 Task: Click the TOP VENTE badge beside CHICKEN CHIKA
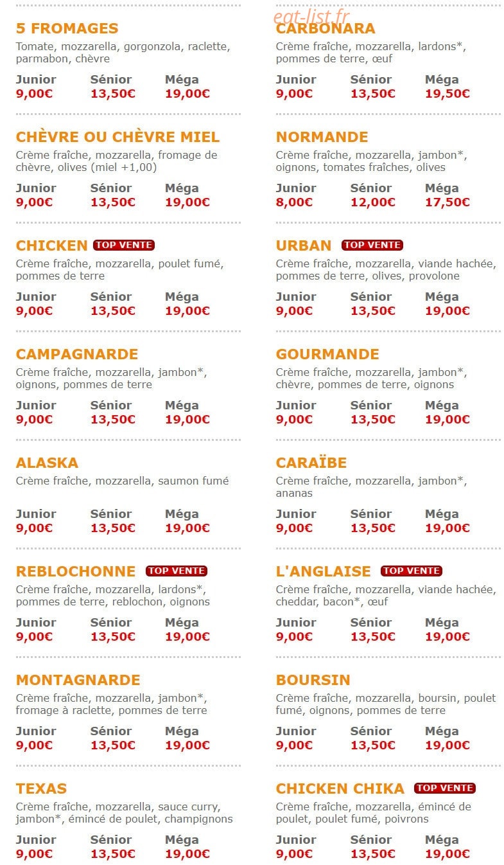444,788
